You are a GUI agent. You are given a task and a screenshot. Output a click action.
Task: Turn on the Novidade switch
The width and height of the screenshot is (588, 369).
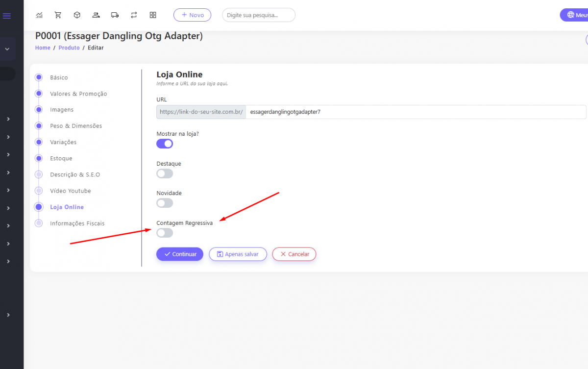(165, 203)
